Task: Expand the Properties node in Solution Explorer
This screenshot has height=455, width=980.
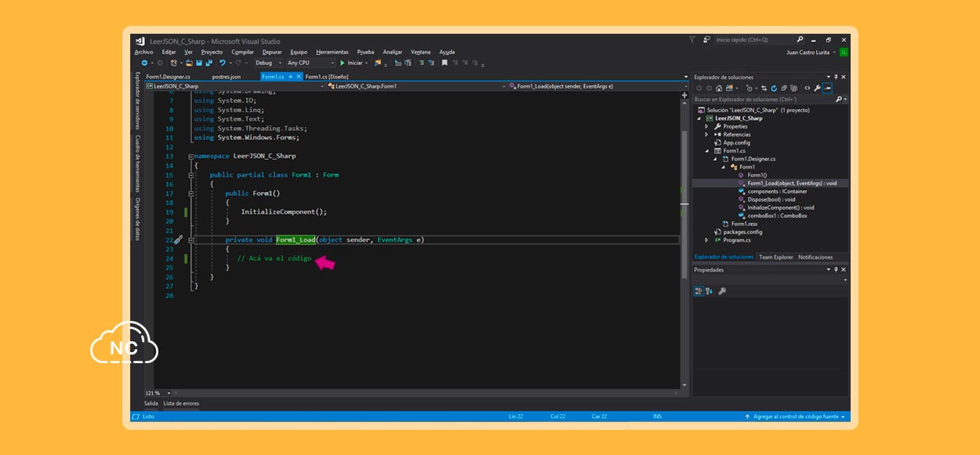Action: coord(706,126)
